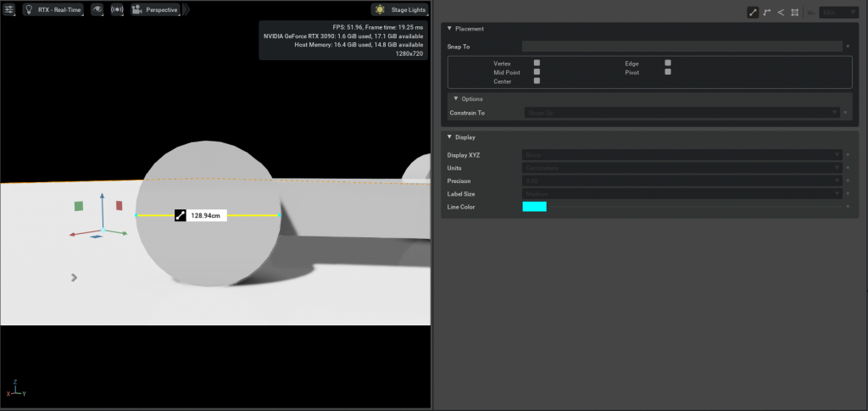This screenshot has height=411, width=868.
Task: Click the NVIDIA GeForce RTX 3090 memory line
Action: pos(344,36)
